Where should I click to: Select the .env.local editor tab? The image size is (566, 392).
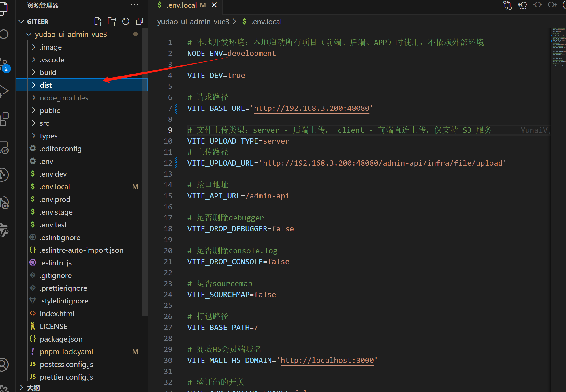182,5
